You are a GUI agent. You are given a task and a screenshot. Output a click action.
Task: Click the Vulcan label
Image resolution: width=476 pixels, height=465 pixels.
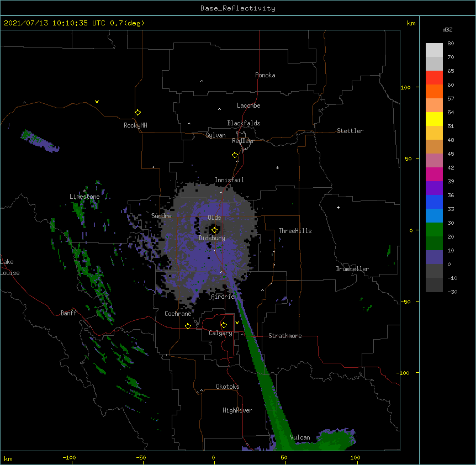point(300,437)
